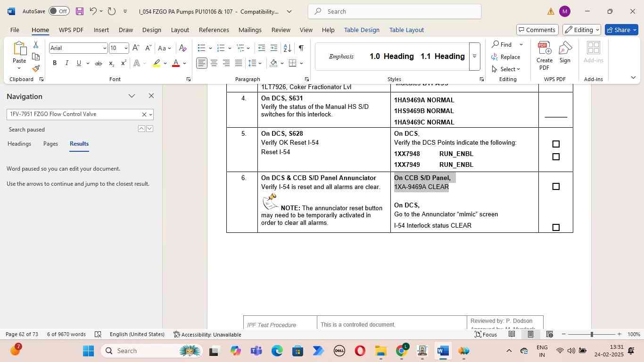Apply the Emphasis style
The width and height of the screenshot is (644, 362).
pyautogui.click(x=341, y=57)
